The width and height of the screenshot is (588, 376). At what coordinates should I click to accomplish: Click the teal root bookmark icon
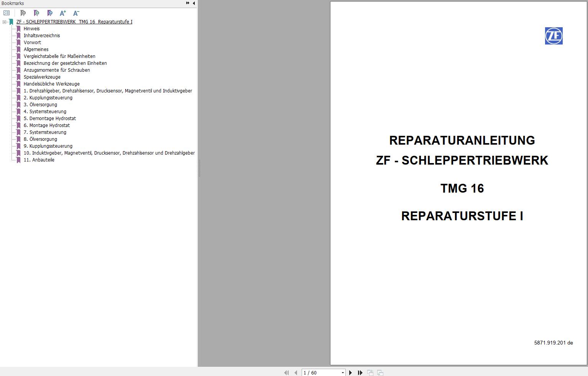pyautogui.click(x=11, y=22)
